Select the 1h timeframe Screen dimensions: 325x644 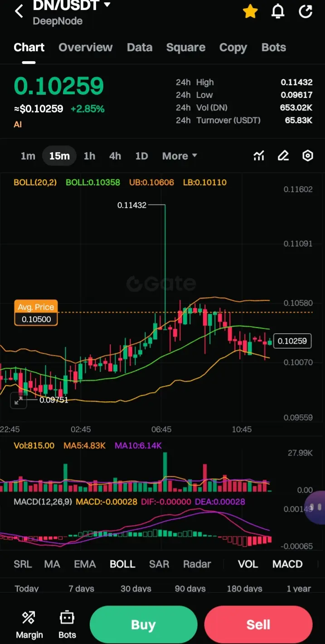(89, 156)
